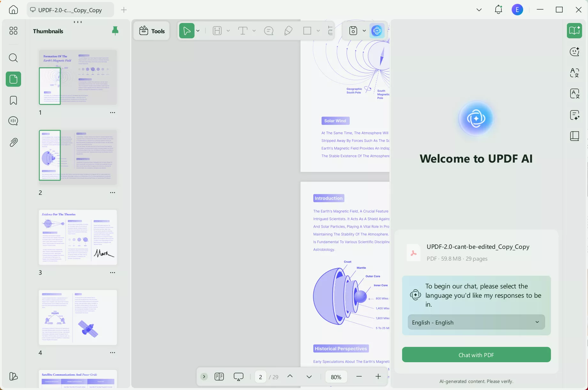Open the search panel icon
Viewport: 588px width, 390px height.
[13, 58]
